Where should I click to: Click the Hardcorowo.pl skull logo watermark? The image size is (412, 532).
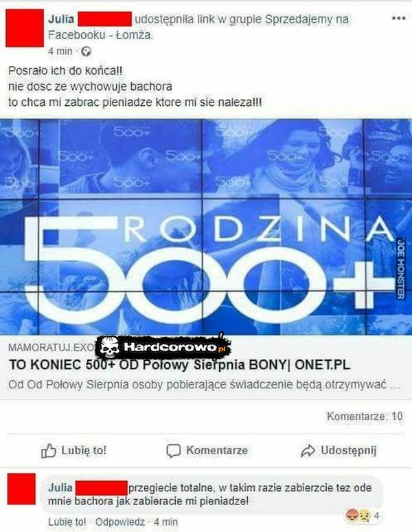[163, 347]
